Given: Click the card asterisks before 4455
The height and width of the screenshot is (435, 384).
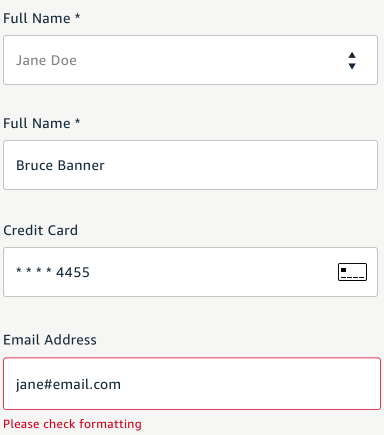Looking at the screenshot, I should coord(34,270).
